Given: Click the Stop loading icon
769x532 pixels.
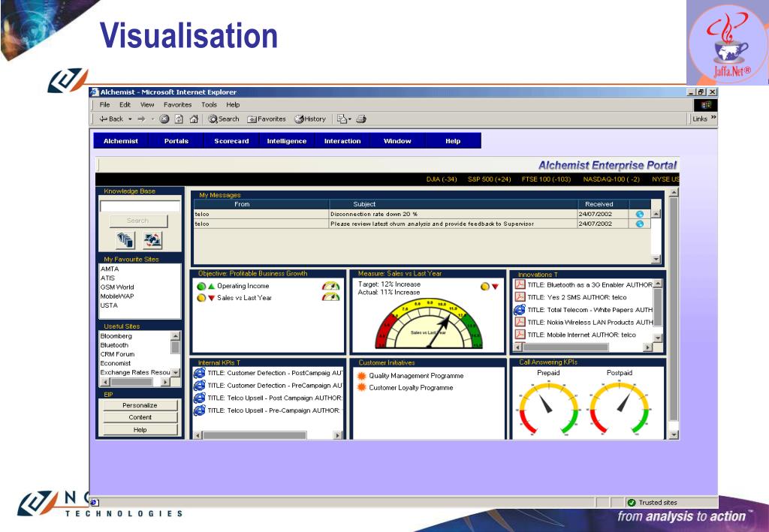Looking at the screenshot, I should coord(164,119).
